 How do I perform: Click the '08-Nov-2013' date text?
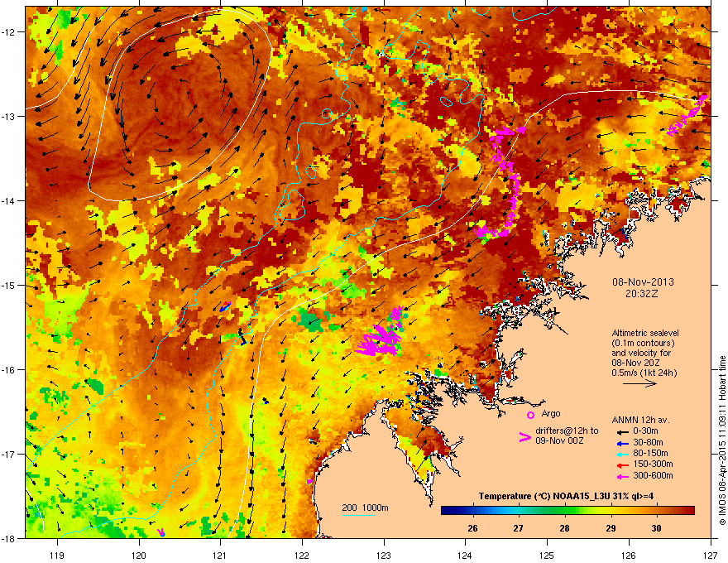643,282
